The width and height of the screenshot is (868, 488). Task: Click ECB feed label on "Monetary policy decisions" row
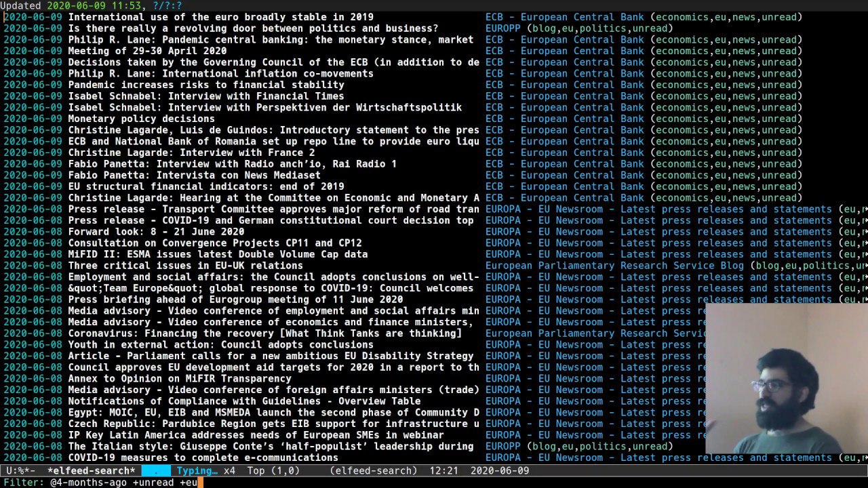pyautogui.click(x=565, y=119)
